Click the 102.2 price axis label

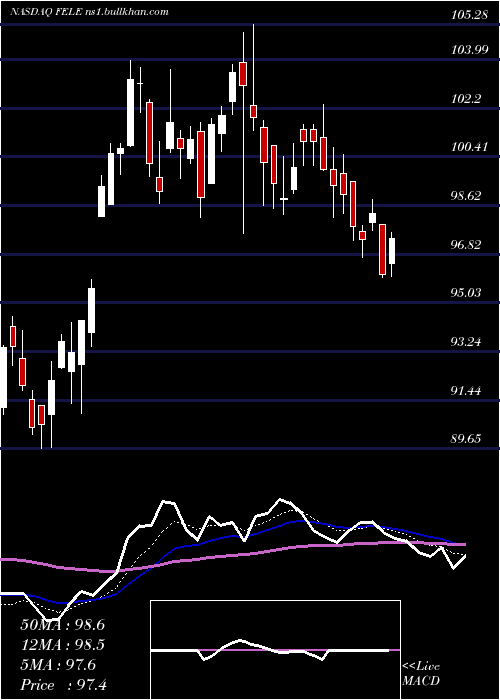pyautogui.click(x=467, y=99)
